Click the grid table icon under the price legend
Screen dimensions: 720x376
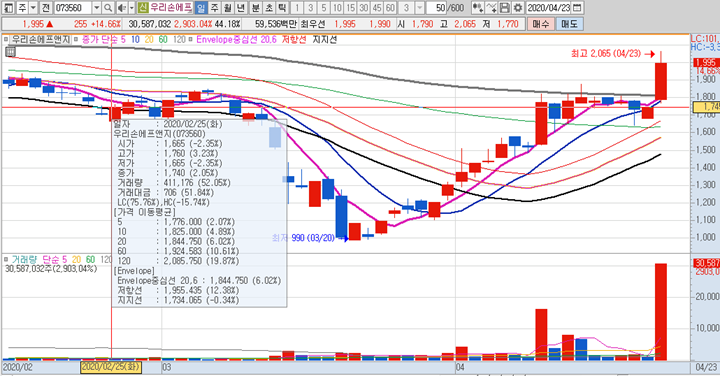tap(10, 52)
